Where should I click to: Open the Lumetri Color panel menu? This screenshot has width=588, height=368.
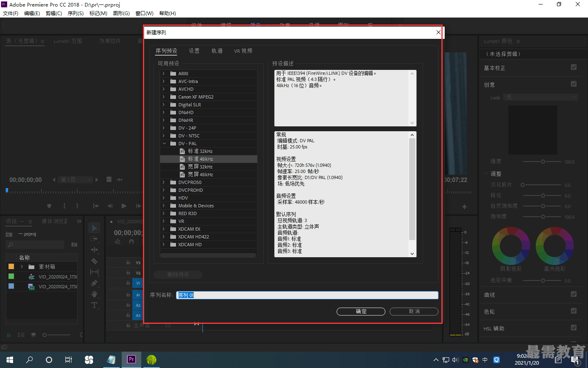518,41
